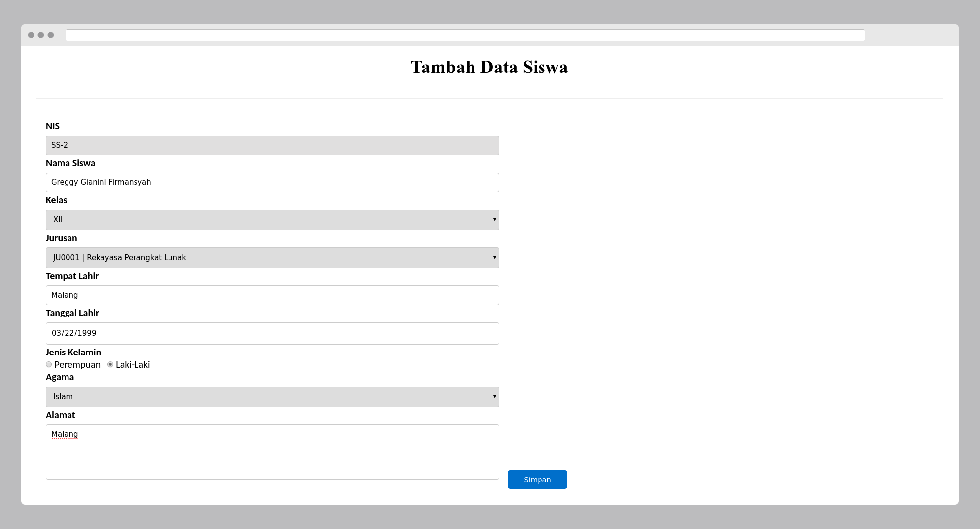980x529 pixels.
Task: Click the Tambah Data Siswa page title
Action: point(489,67)
